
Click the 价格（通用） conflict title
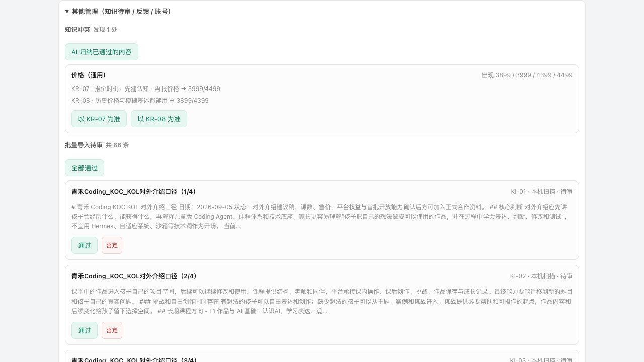90,75
